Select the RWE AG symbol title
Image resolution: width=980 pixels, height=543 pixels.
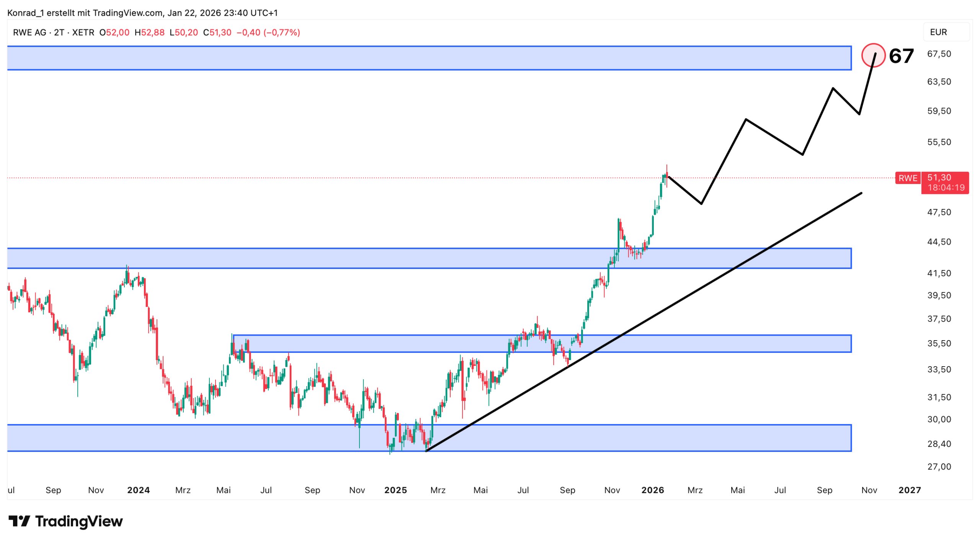[29, 33]
